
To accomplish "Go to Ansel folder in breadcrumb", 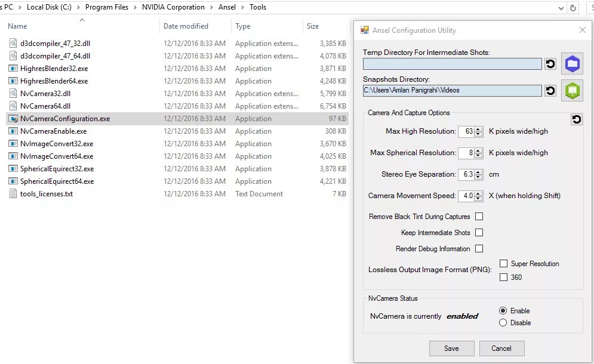I will [x=227, y=7].
